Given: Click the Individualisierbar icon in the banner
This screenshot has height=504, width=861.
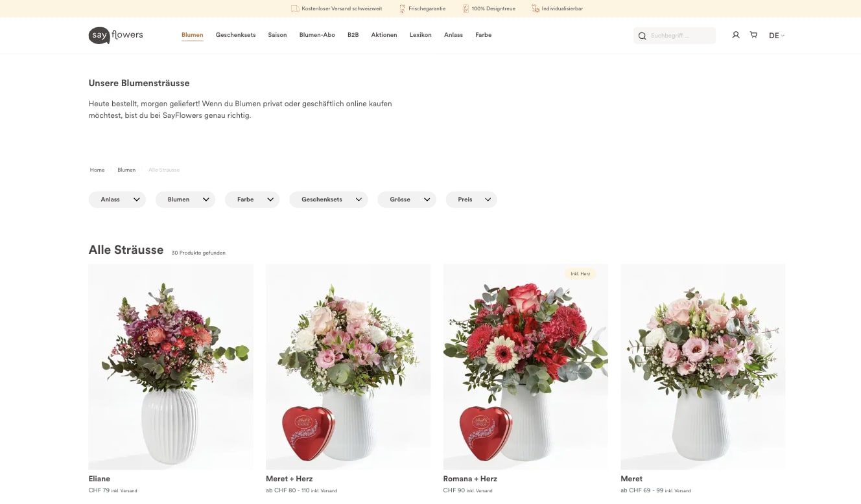Looking at the screenshot, I should pos(535,8).
